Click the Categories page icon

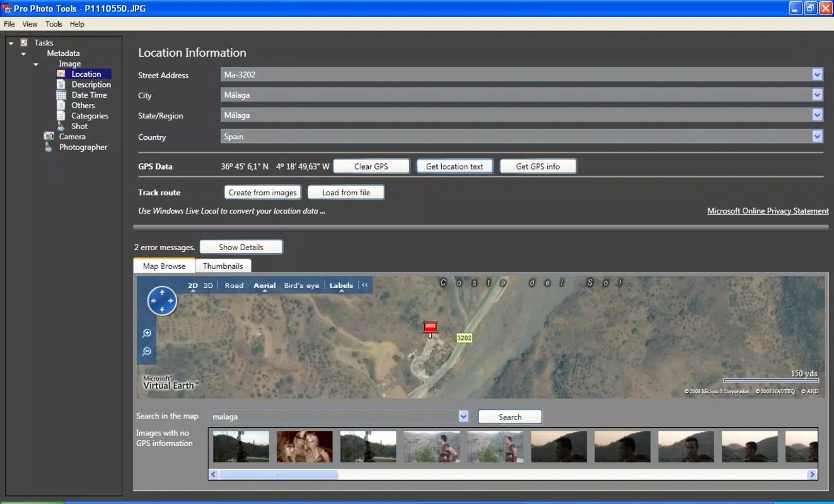point(61,116)
